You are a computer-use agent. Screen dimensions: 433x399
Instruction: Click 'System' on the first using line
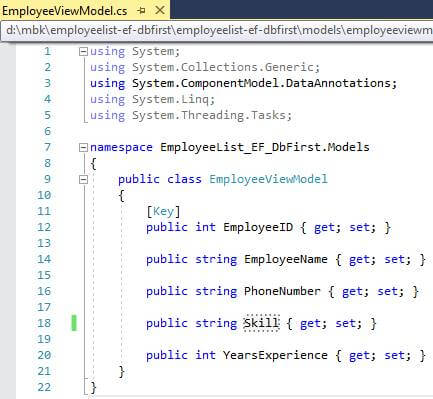click(x=153, y=51)
